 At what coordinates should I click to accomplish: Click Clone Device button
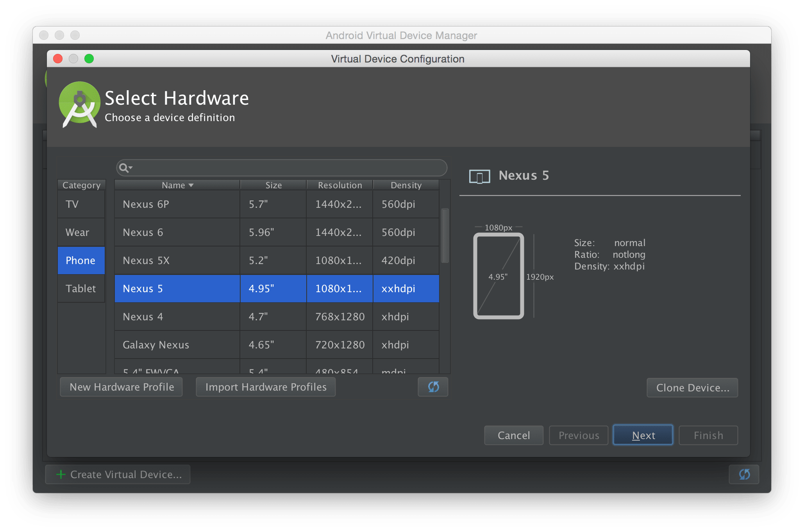[692, 388]
